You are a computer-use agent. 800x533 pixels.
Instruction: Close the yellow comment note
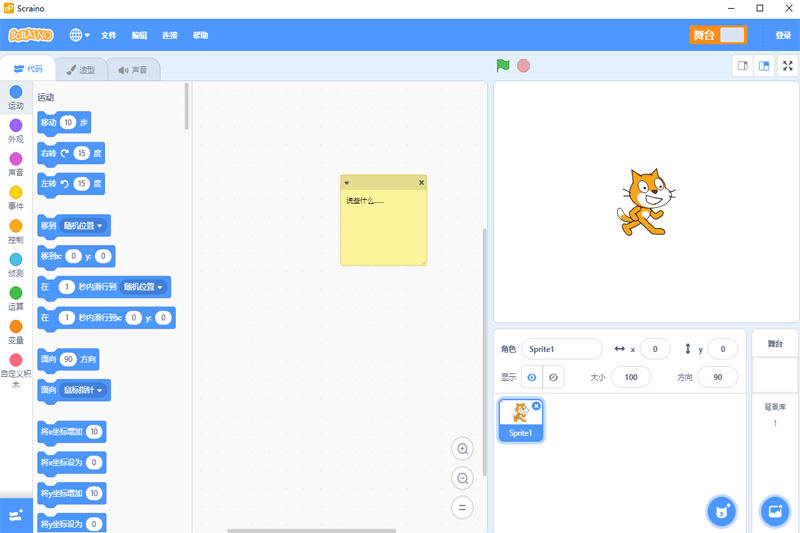421,183
